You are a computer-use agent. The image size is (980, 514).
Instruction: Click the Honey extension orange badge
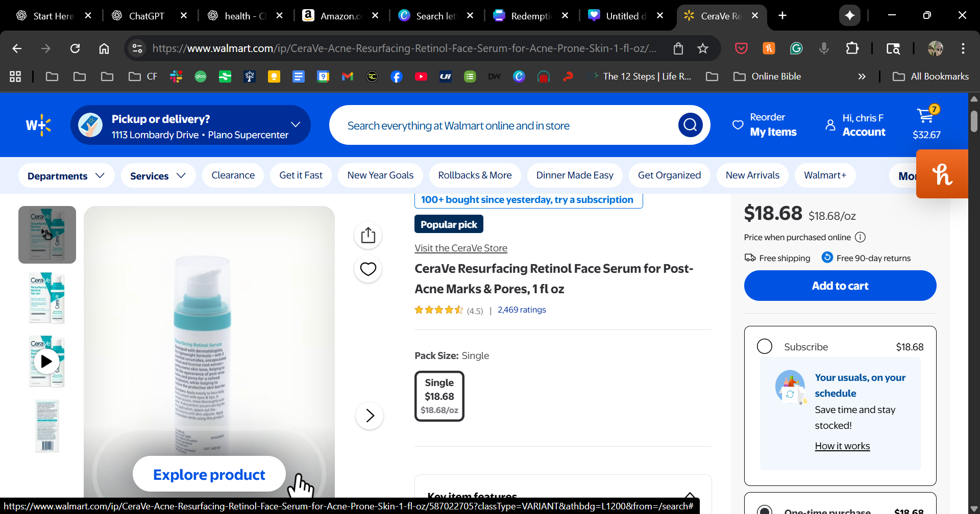pos(942,174)
